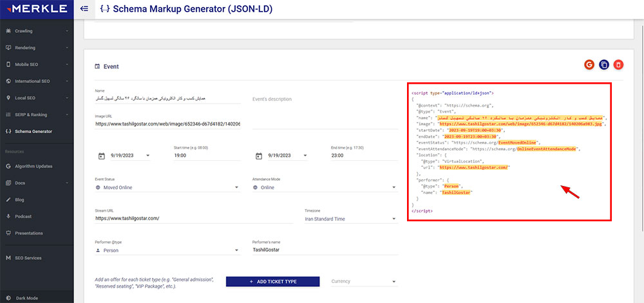Click the Performer's name field TashilGostar
Viewport: 644px width, 303px height.
coord(325,250)
